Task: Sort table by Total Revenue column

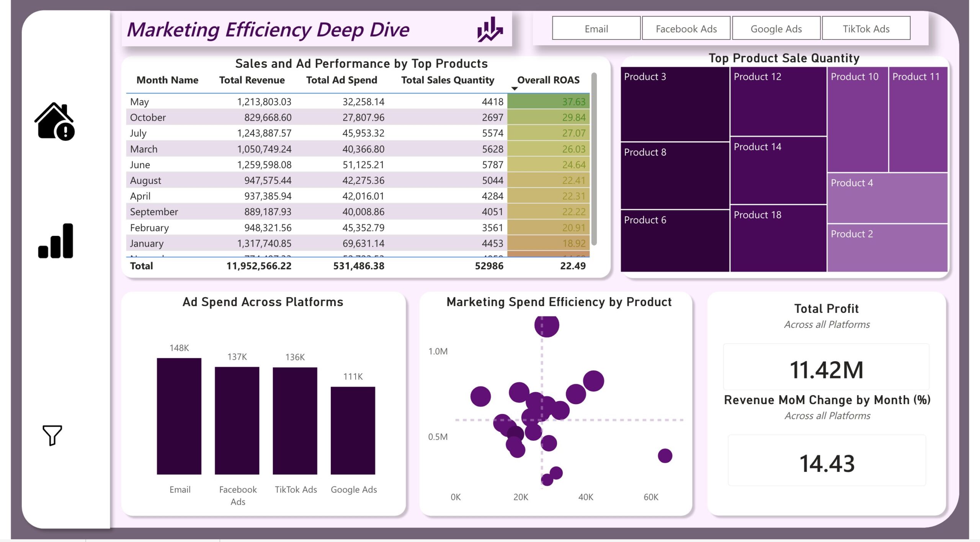Action: click(x=252, y=80)
